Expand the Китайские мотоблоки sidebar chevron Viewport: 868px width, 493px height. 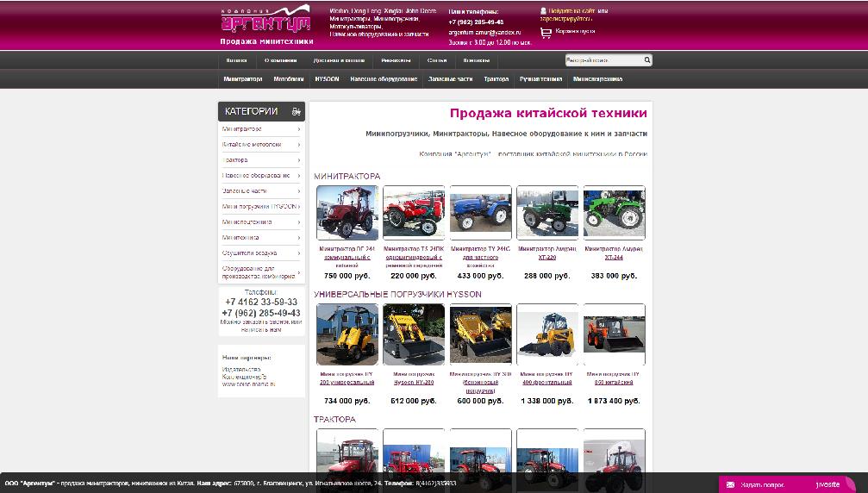pos(299,145)
